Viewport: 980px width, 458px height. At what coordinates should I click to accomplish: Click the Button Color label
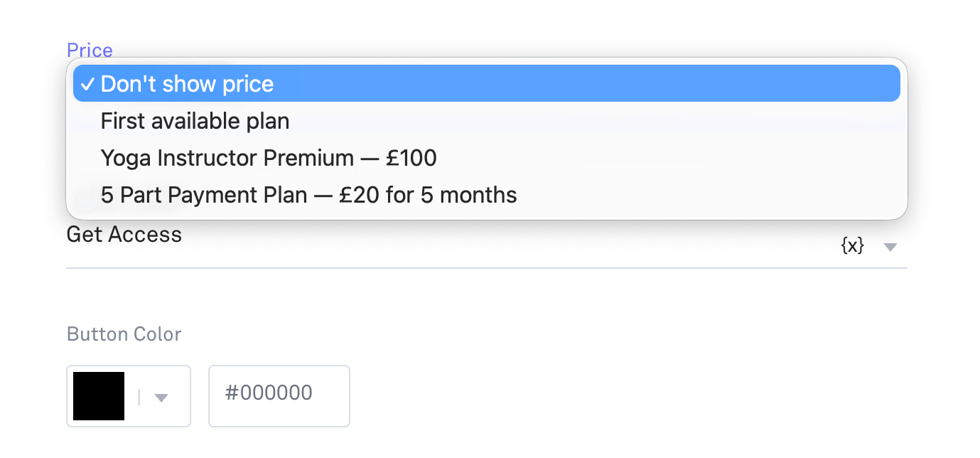[x=124, y=334]
